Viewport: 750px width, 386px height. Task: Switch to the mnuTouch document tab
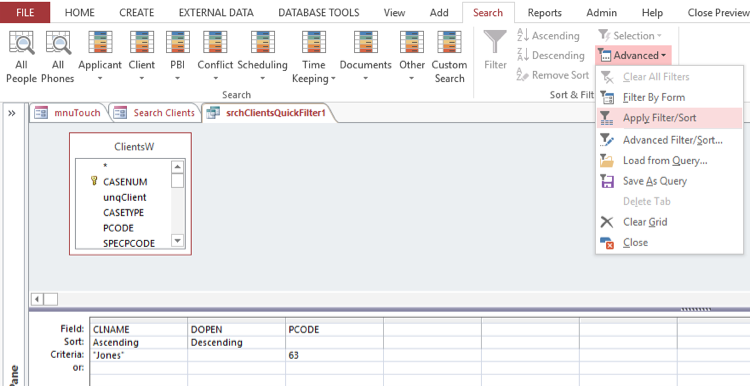coord(68,113)
